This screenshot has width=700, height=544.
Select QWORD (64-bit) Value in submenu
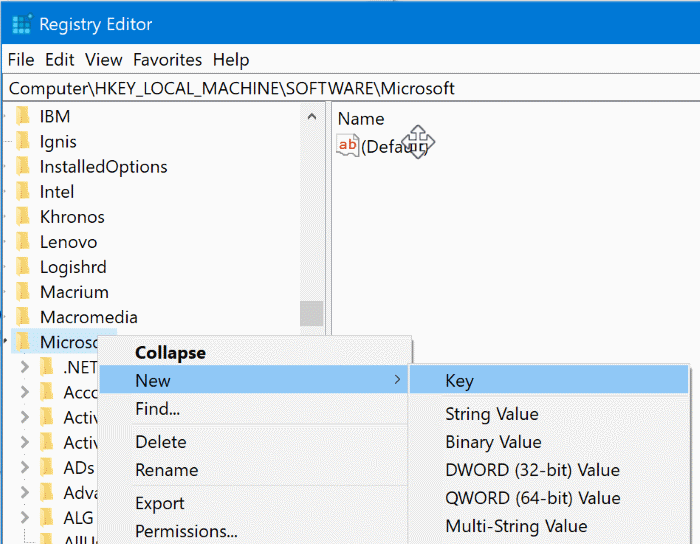point(549,498)
